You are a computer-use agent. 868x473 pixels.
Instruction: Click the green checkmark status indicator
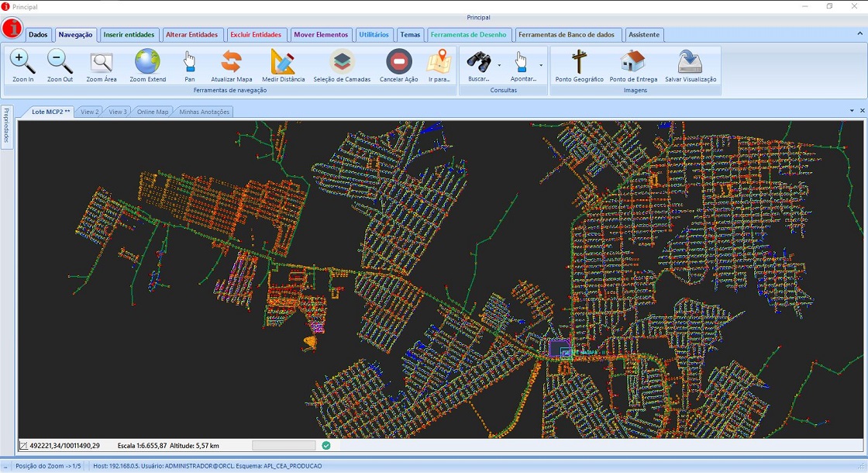tap(326, 446)
